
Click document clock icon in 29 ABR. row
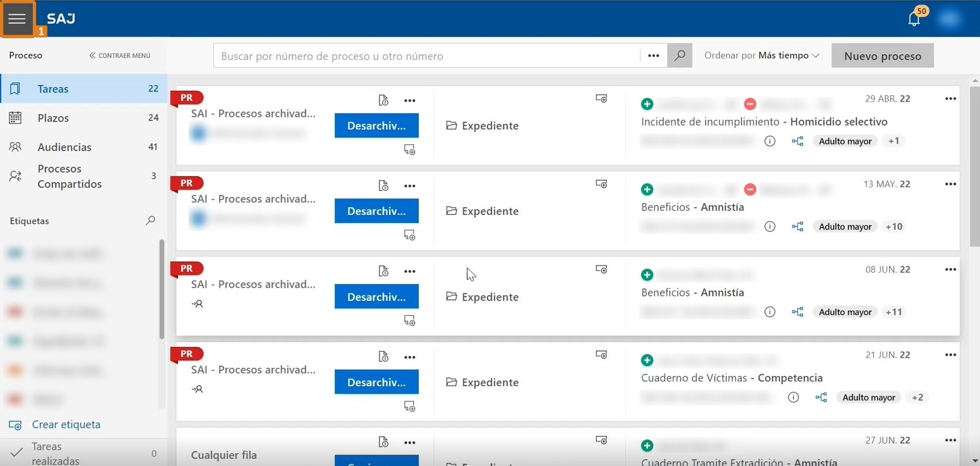383,100
